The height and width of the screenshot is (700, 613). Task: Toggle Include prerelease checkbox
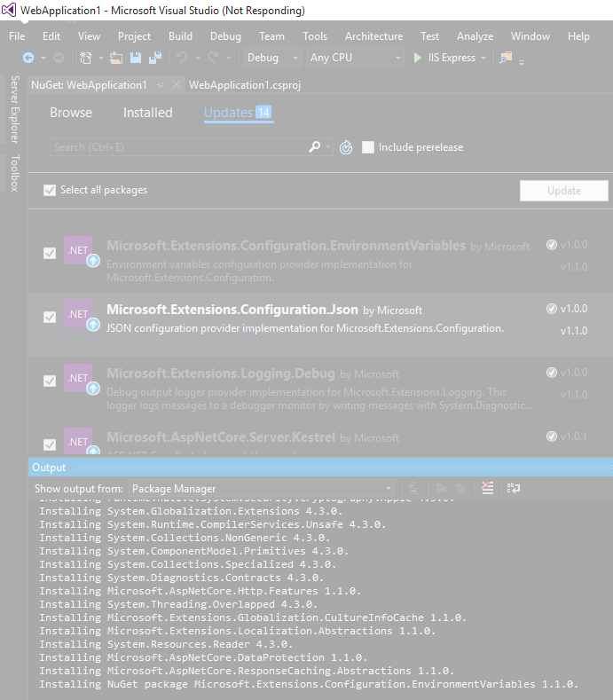tap(368, 147)
